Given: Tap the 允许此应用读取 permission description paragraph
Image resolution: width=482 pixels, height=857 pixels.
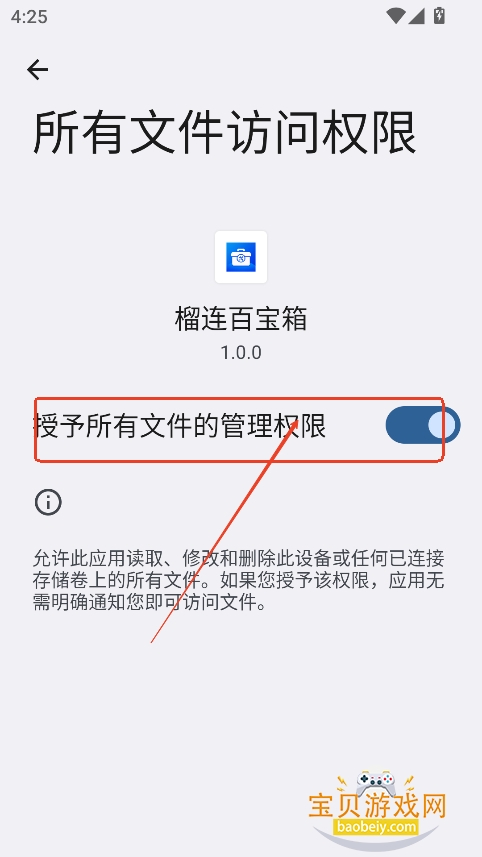Looking at the screenshot, I should 239,580.
